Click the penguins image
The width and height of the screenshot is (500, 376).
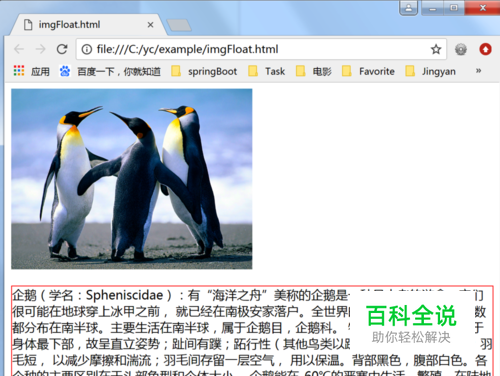pyautogui.click(x=132, y=179)
